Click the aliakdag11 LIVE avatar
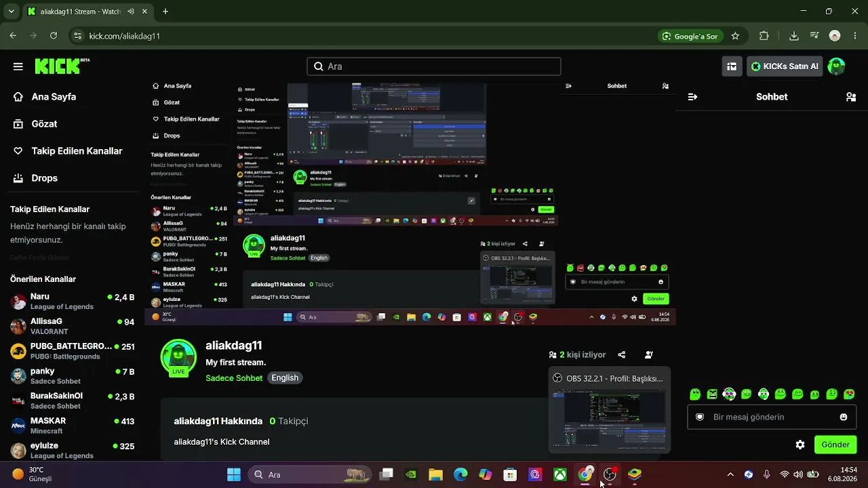The height and width of the screenshot is (488, 868). tap(178, 357)
